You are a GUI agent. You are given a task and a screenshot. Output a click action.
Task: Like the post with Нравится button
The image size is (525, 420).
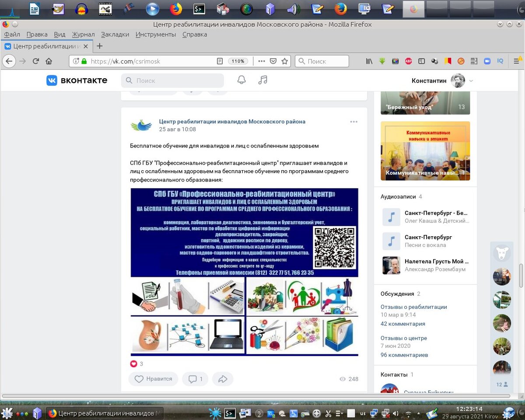(x=154, y=379)
